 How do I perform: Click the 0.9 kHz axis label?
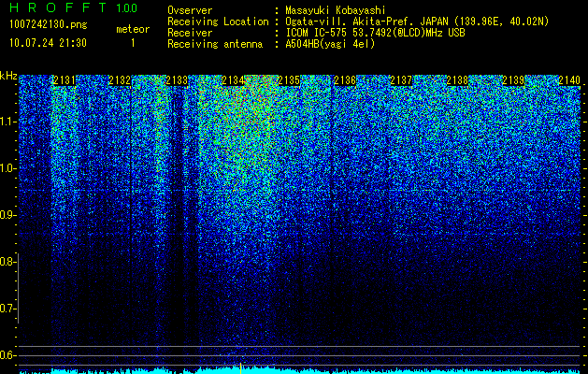pyautogui.click(x=7, y=215)
